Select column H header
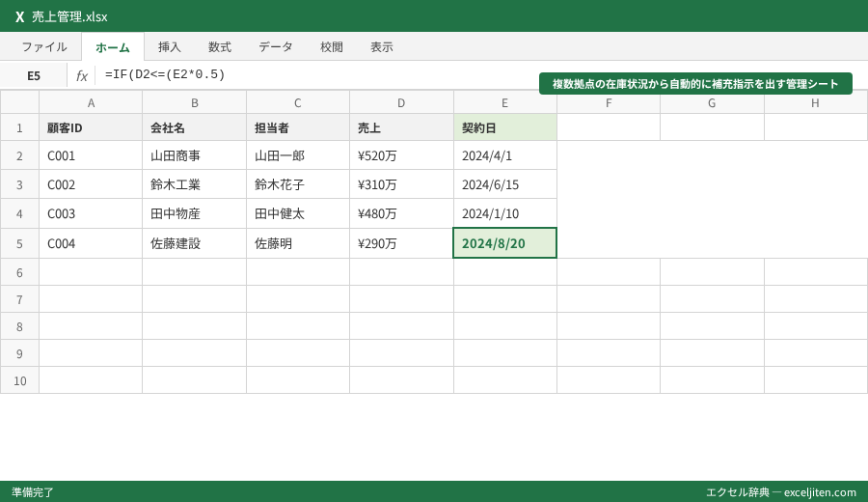This screenshot has height=502, width=868. click(x=815, y=102)
